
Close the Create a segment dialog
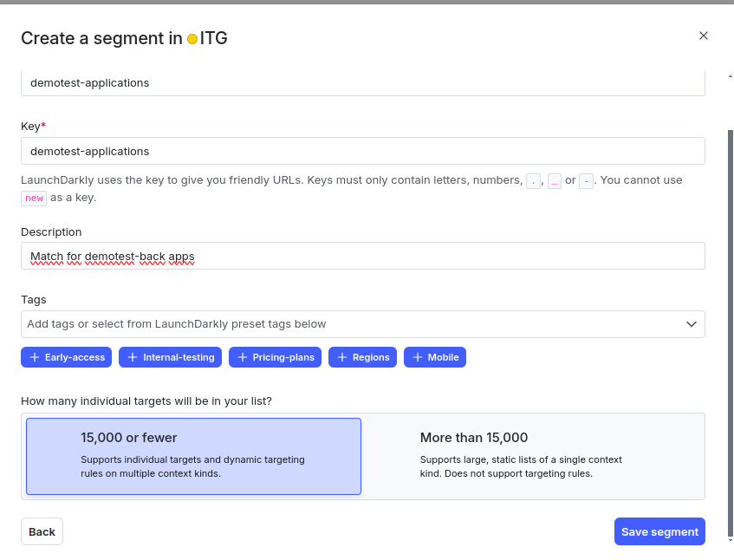pos(703,36)
